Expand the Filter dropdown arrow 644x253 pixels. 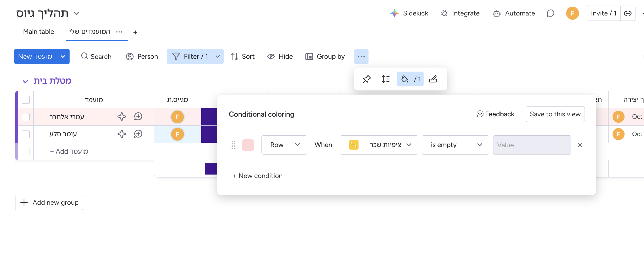point(218,56)
